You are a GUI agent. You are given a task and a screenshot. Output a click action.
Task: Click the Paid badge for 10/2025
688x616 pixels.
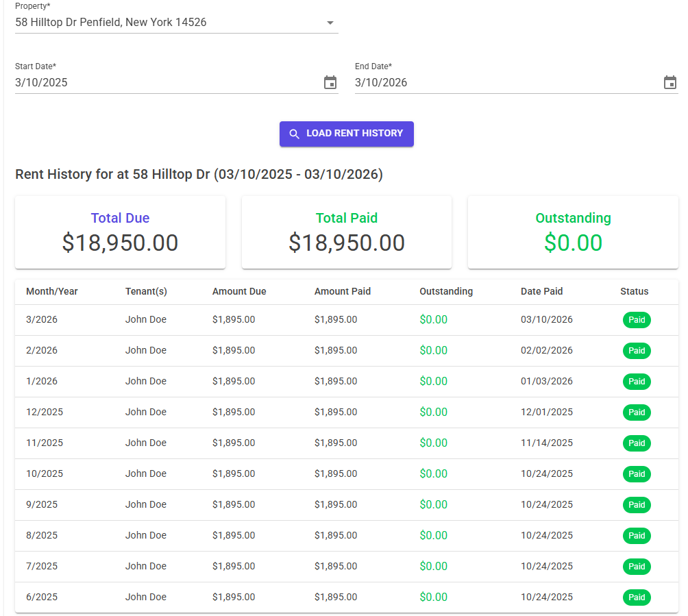(x=637, y=473)
